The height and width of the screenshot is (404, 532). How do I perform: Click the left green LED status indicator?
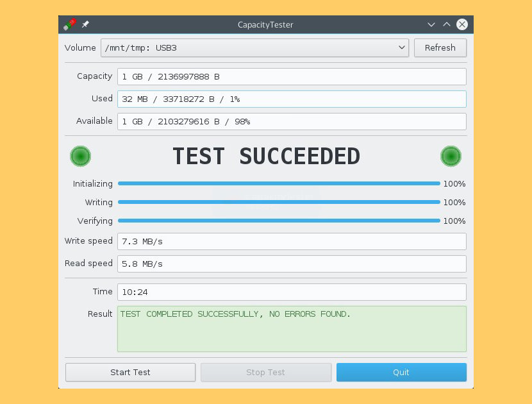point(80,156)
